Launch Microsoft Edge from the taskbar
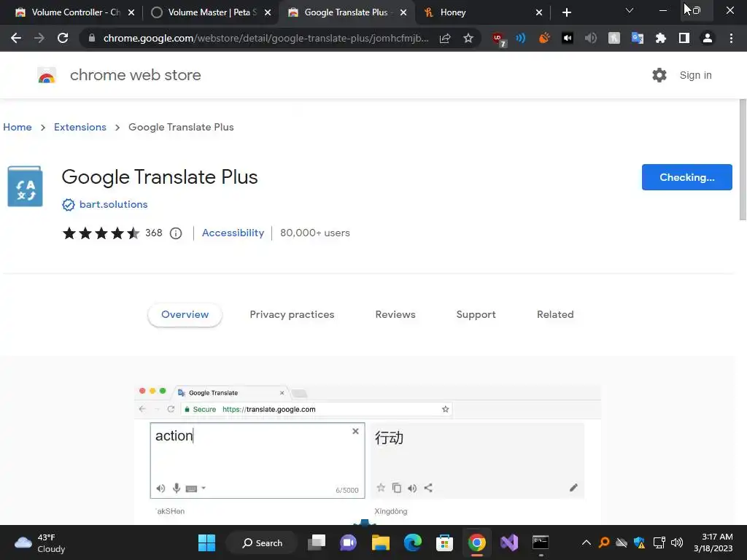This screenshot has width=747, height=560. coord(413,542)
